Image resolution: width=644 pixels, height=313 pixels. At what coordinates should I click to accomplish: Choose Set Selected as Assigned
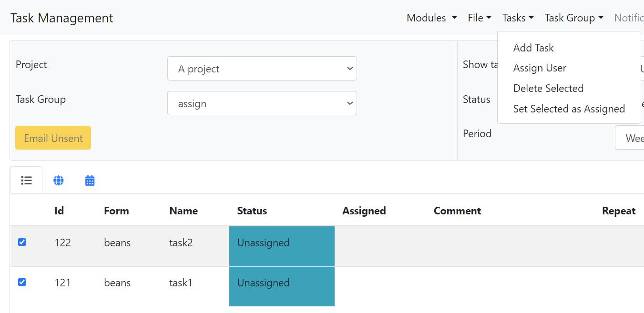point(569,109)
